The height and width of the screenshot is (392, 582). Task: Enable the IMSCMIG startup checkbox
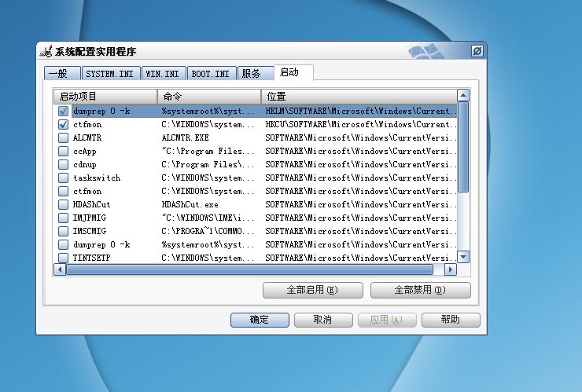[x=63, y=231]
